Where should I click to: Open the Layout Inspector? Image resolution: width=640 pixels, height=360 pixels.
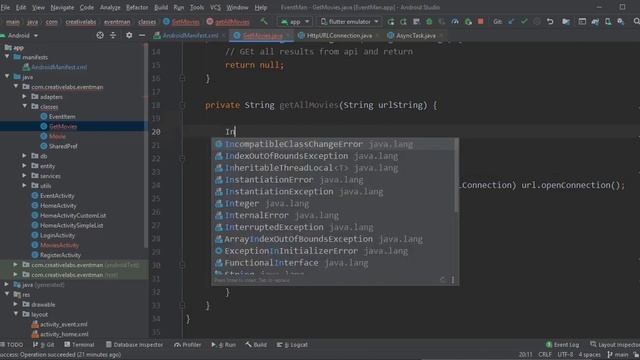pyautogui.click(x=615, y=345)
